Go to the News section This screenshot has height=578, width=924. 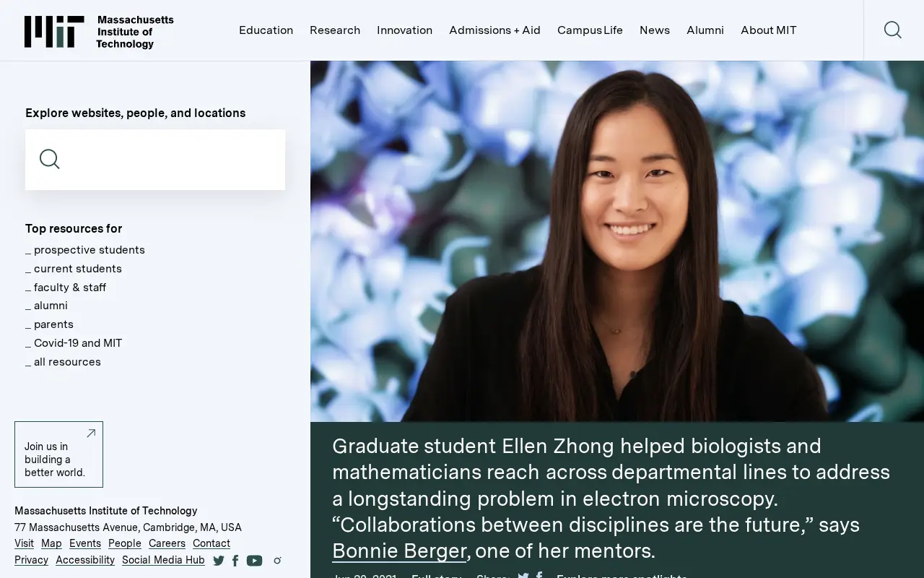point(655,30)
